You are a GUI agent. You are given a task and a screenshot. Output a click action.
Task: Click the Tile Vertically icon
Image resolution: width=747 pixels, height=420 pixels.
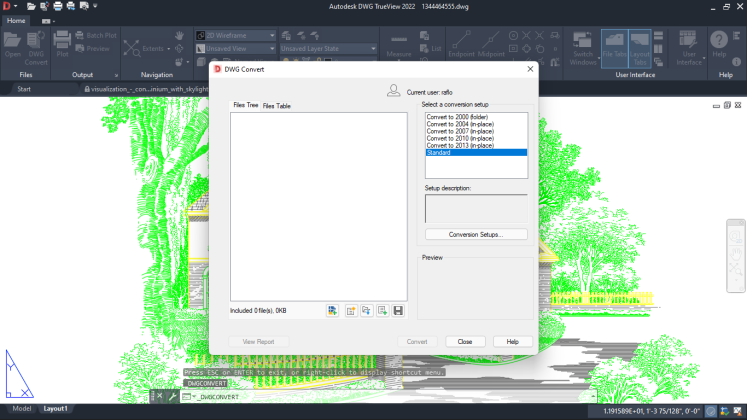tap(658, 49)
